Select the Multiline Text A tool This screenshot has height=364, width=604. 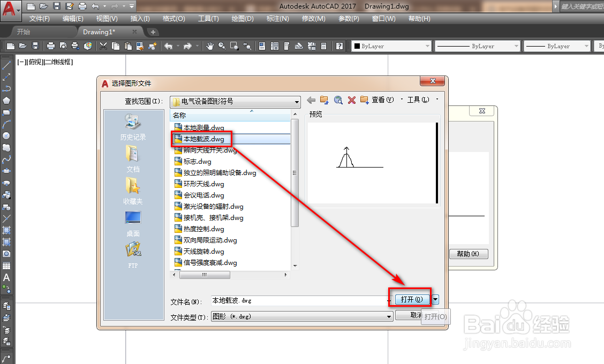6,277
